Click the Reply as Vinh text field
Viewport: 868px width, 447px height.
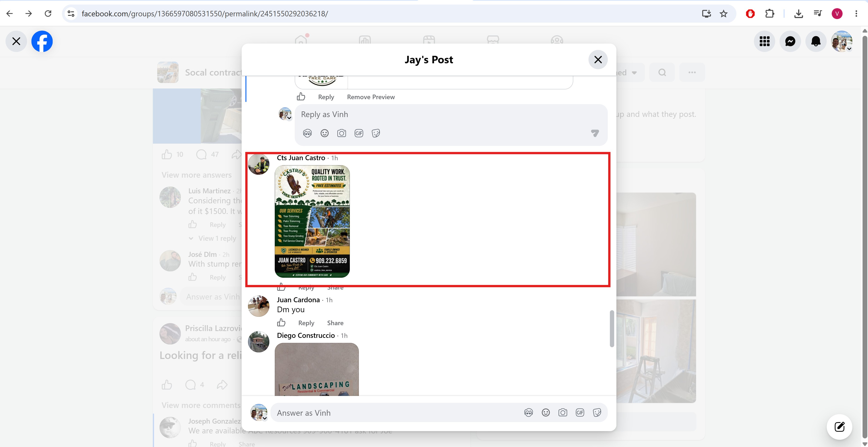[451, 115]
